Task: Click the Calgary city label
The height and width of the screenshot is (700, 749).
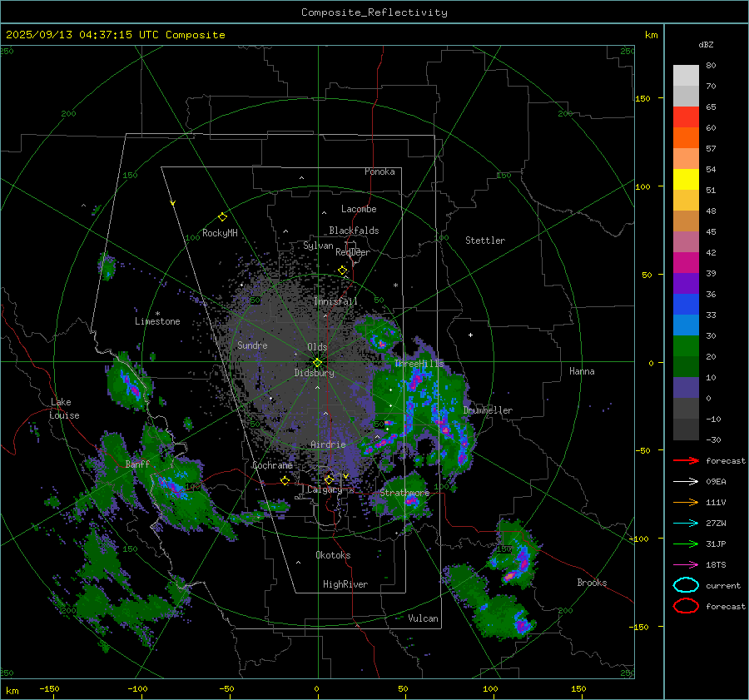Action: pyautogui.click(x=325, y=489)
